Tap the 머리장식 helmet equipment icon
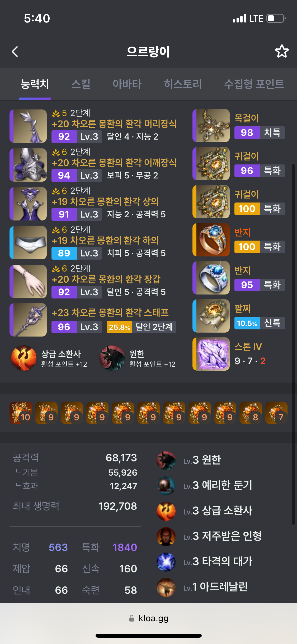This screenshot has width=297, height=644. (28, 126)
